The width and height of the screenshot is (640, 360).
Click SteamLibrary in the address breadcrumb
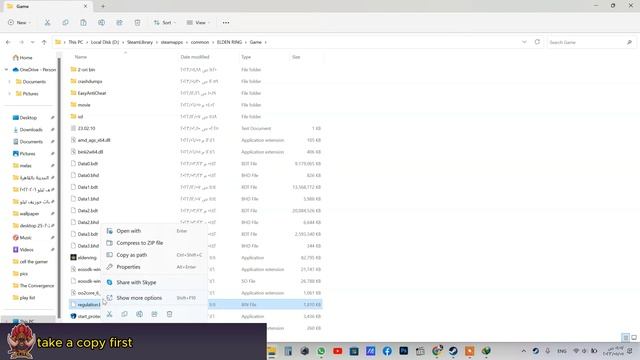click(140, 42)
